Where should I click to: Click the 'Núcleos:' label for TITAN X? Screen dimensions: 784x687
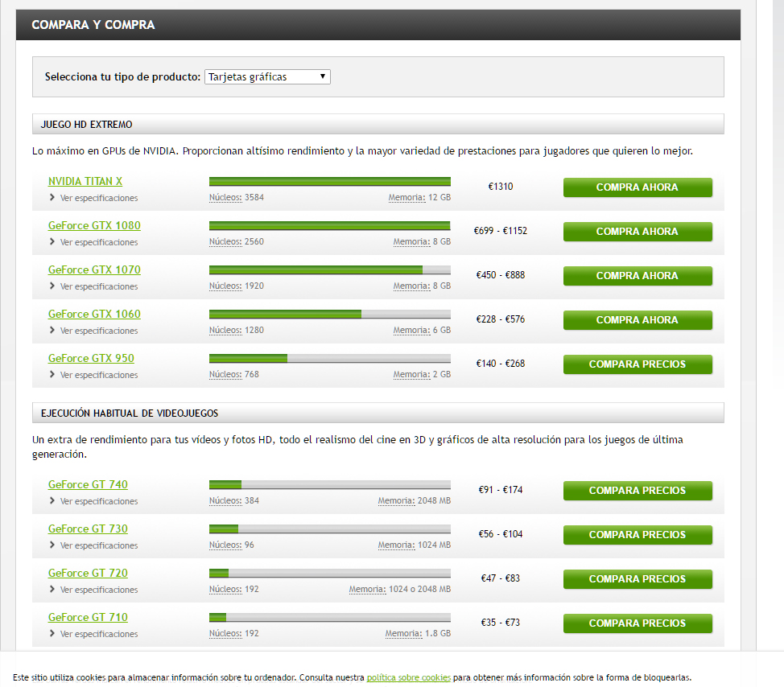[x=225, y=197]
